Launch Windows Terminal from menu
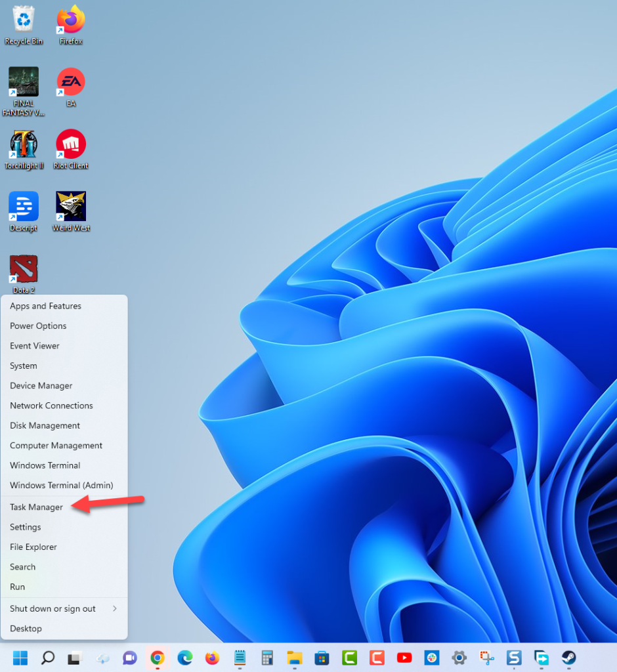Viewport: 617px width, 672px height. tap(64, 465)
